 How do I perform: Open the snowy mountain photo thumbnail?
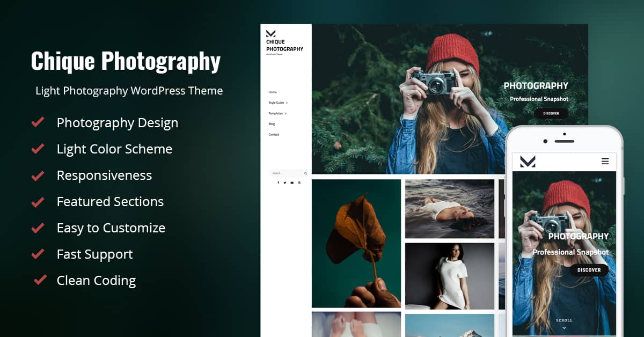click(450, 326)
